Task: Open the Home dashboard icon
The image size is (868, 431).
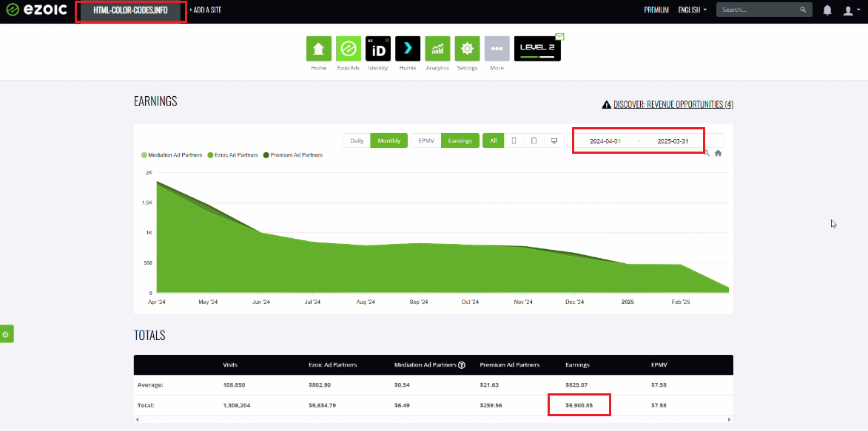Action: [319, 49]
